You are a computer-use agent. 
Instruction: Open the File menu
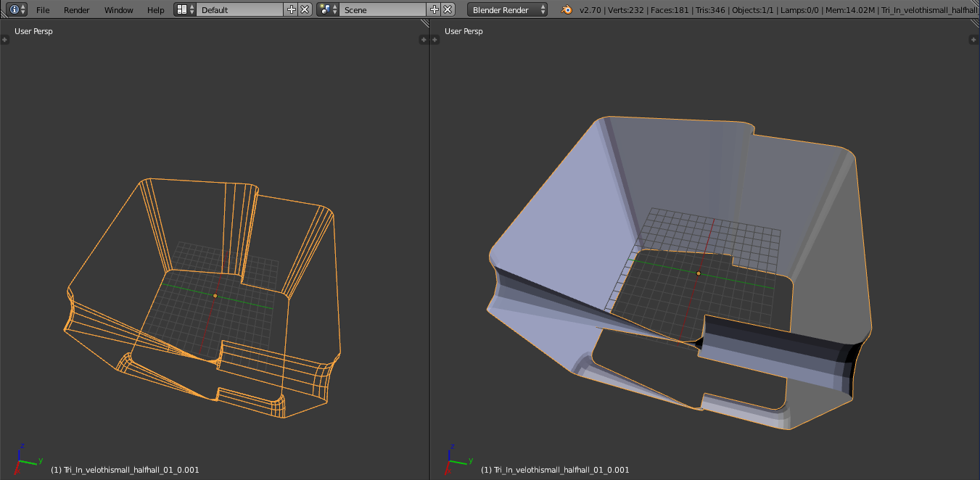click(43, 10)
